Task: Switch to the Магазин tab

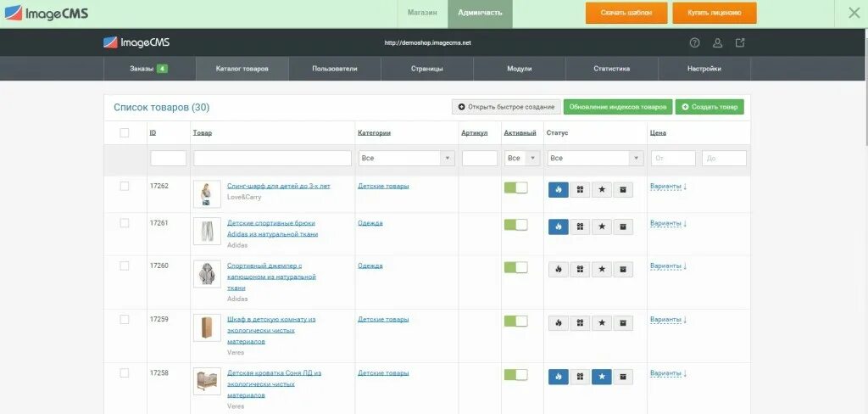Action: point(422,13)
